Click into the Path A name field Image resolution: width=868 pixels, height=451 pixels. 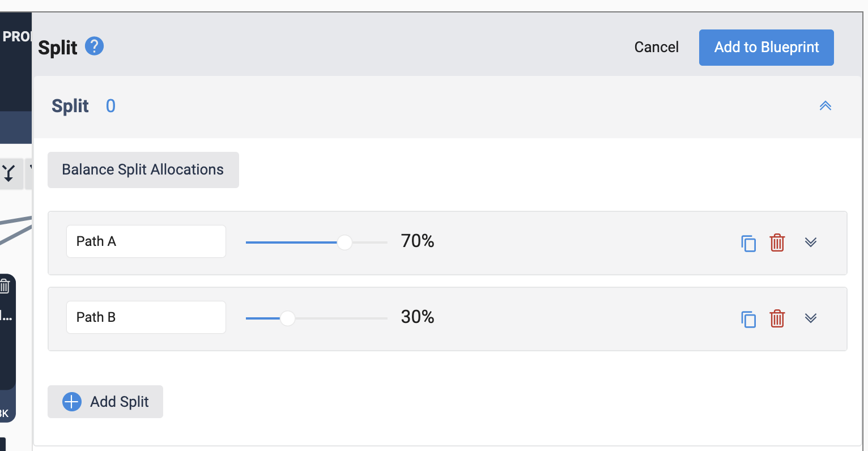click(x=146, y=241)
